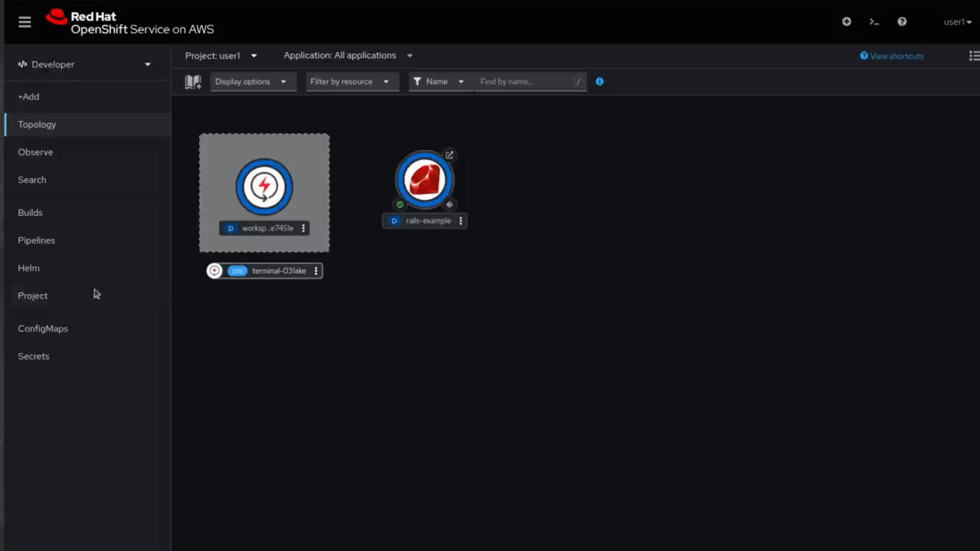Open the main navigation hamburger menu
980x551 pixels.
(24, 21)
